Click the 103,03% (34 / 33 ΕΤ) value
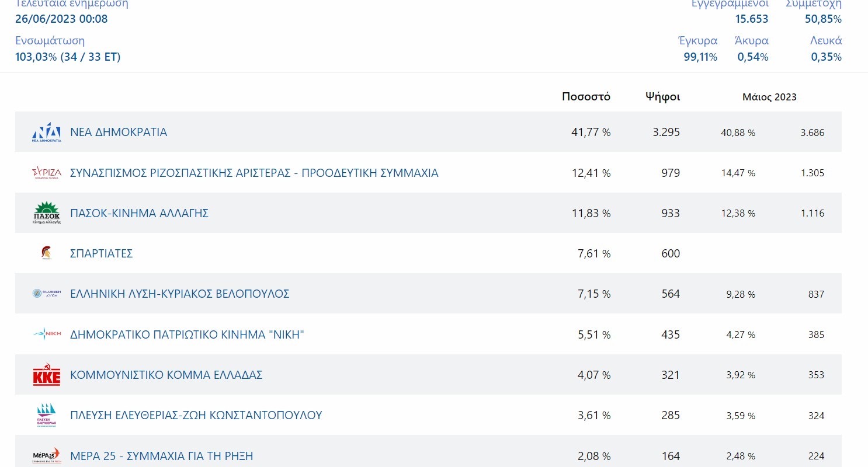Screen dimensions: 868x467 68,57
